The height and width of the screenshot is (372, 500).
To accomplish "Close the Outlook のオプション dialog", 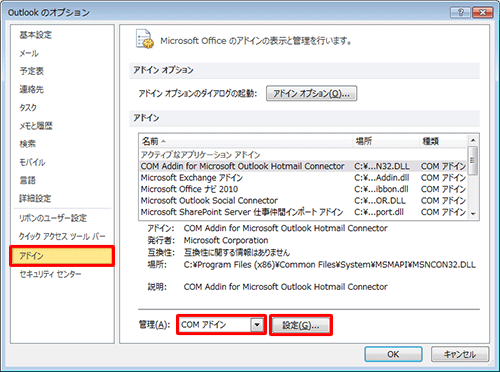I will coord(482,13).
